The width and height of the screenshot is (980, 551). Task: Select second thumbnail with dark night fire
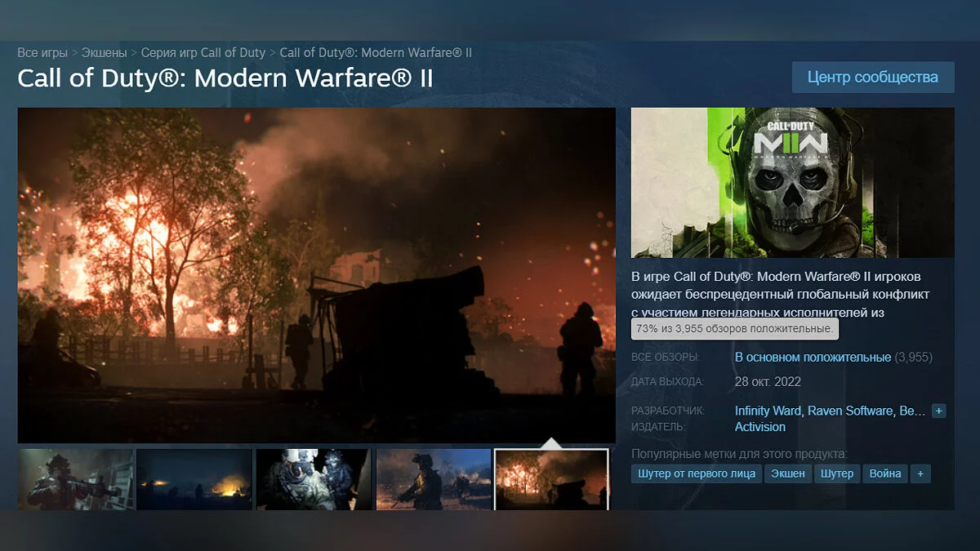[x=194, y=479]
